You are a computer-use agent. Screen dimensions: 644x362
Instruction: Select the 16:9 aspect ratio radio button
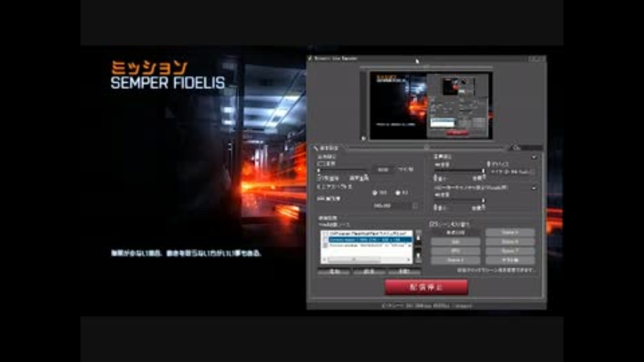coord(374,192)
